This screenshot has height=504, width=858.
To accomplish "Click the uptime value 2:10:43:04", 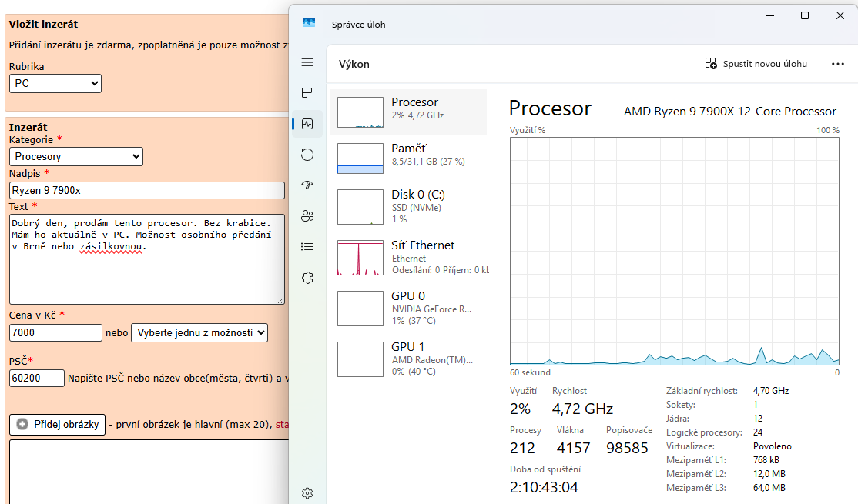I will (x=544, y=487).
